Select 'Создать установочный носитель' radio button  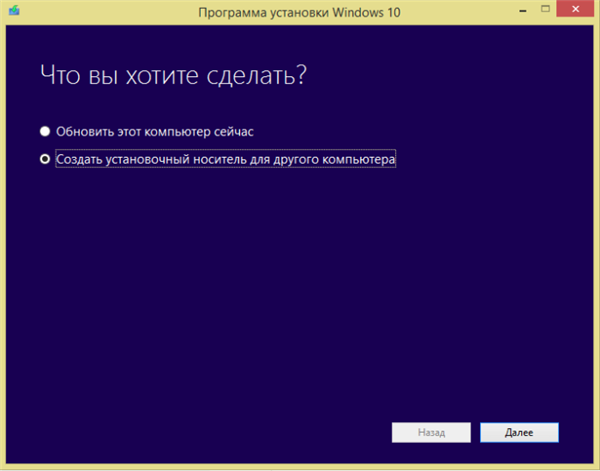tap(45, 159)
